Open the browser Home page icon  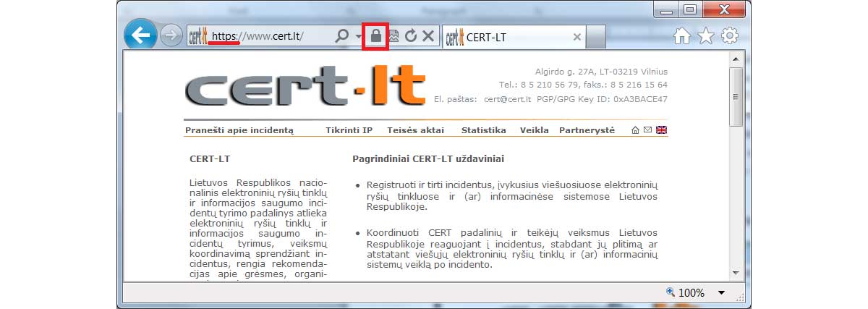coord(681,35)
